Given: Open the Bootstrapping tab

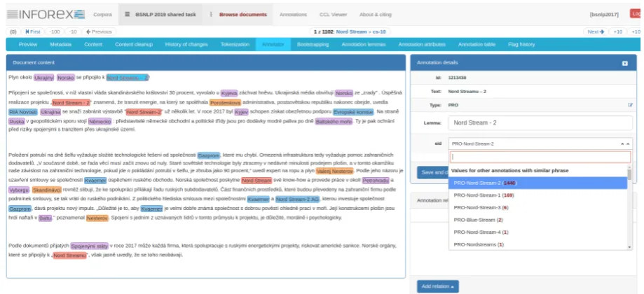Looking at the screenshot, I should click(313, 44).
